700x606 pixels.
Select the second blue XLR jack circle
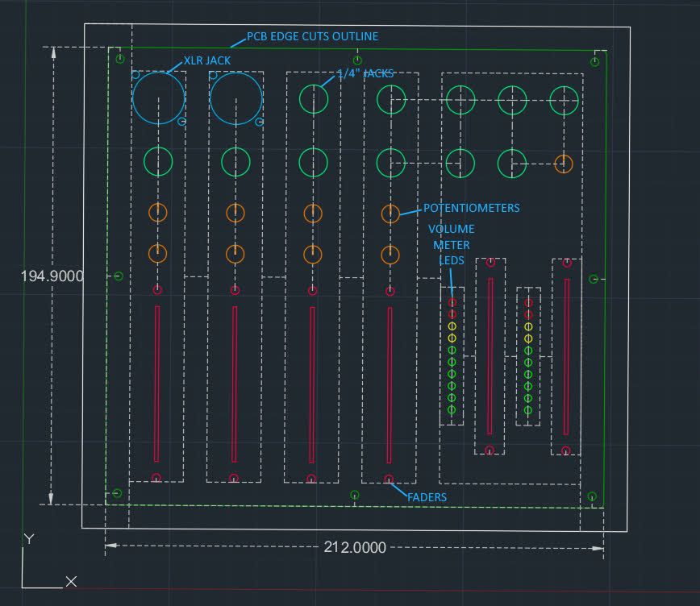pyautogui.click(x=235, y=98)
